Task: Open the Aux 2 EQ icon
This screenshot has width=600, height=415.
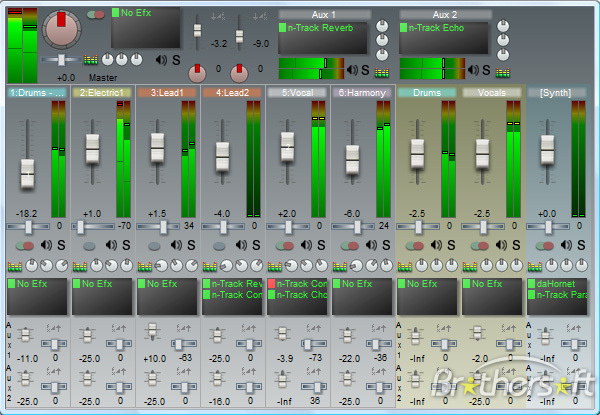Action: point(503,73)
